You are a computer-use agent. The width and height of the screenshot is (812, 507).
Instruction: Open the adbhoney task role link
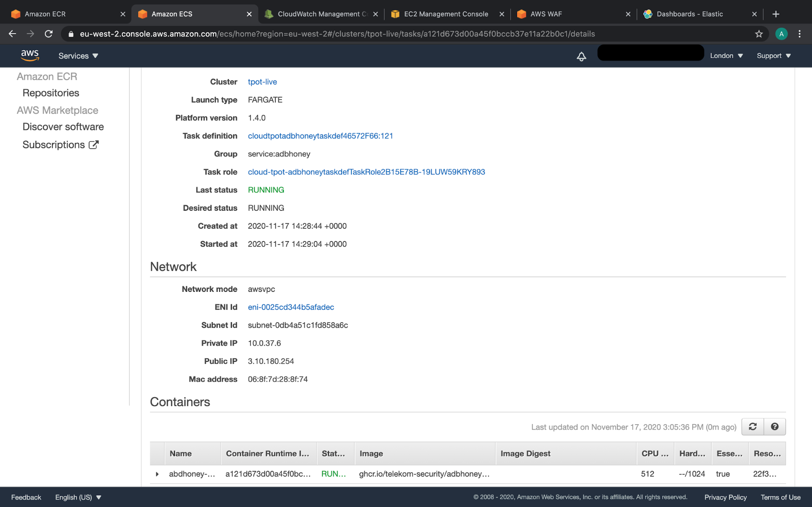coord(366,172)
